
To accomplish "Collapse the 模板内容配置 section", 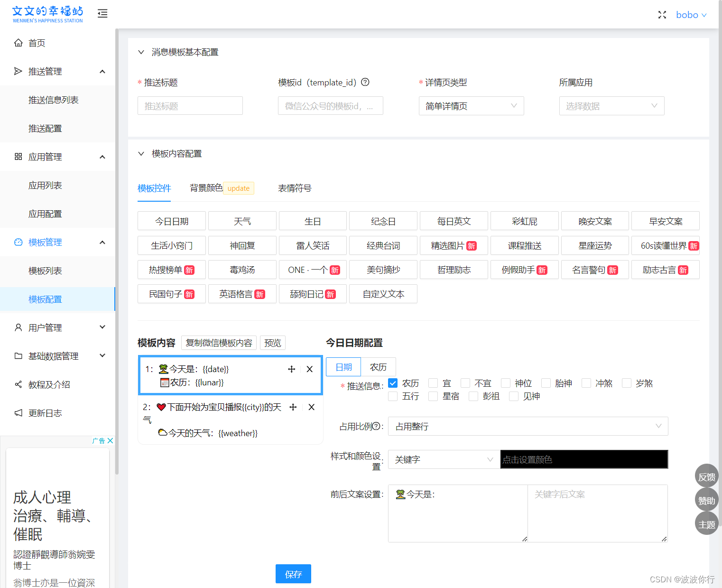I will [141, 154].
